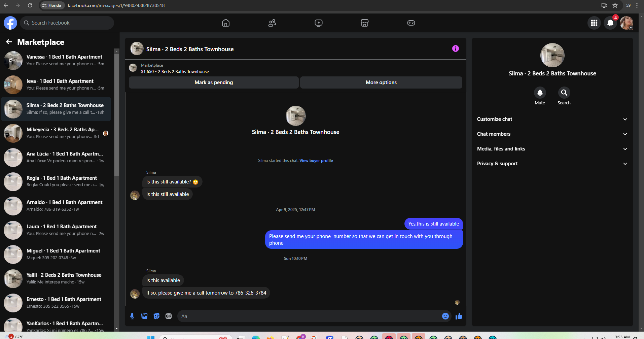This screenshot has height=339, width=644.
Task: Attach a photo using the image icon
Action: (x=144, y=316)
